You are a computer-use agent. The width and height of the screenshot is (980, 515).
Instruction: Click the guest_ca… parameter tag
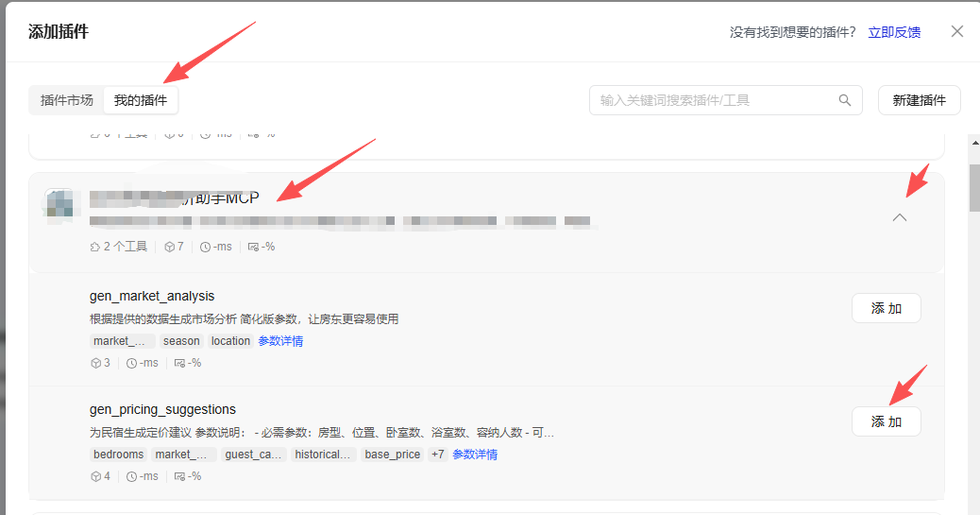click(x=253, y=455)
